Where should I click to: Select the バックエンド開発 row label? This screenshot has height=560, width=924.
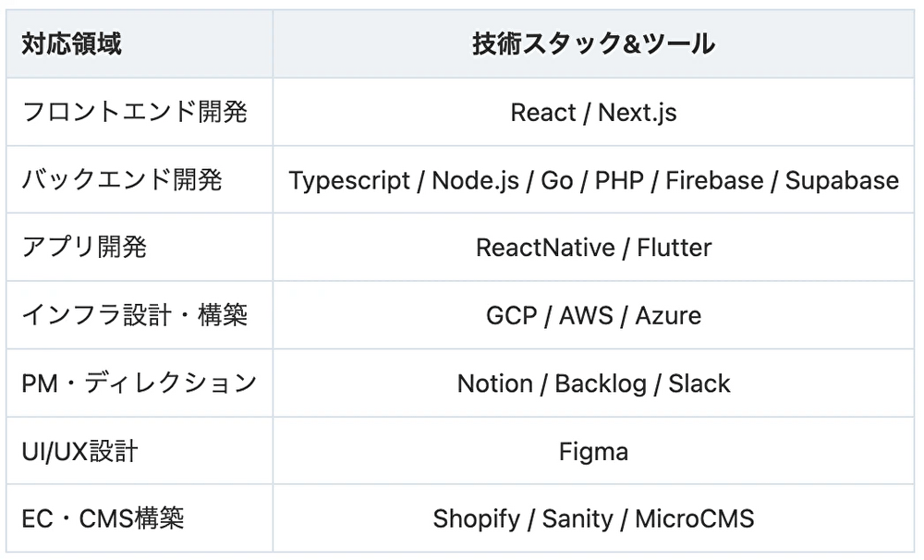122,180
